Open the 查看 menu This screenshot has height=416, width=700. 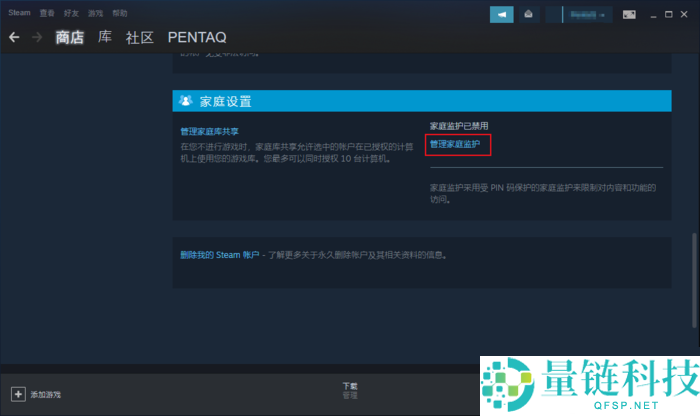pyautogui.click(x=48, y=14)
